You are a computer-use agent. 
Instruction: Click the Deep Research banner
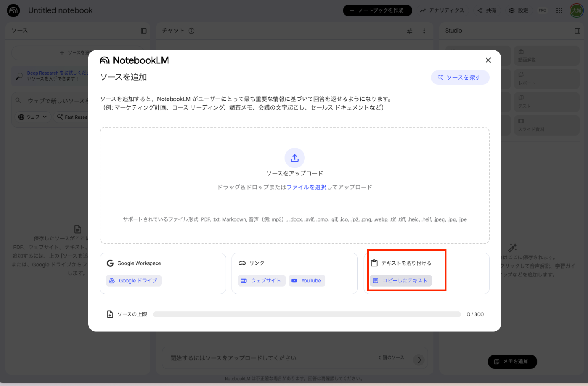point(50,76)
